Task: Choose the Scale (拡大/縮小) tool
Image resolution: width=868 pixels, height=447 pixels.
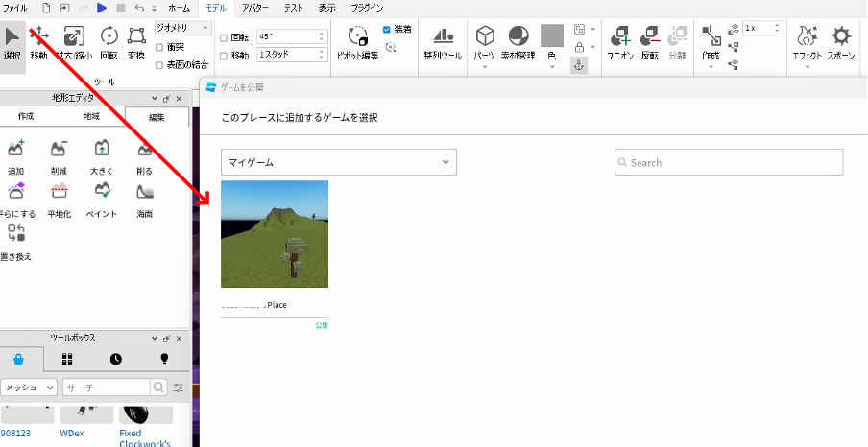Action: tap(74, 40)
